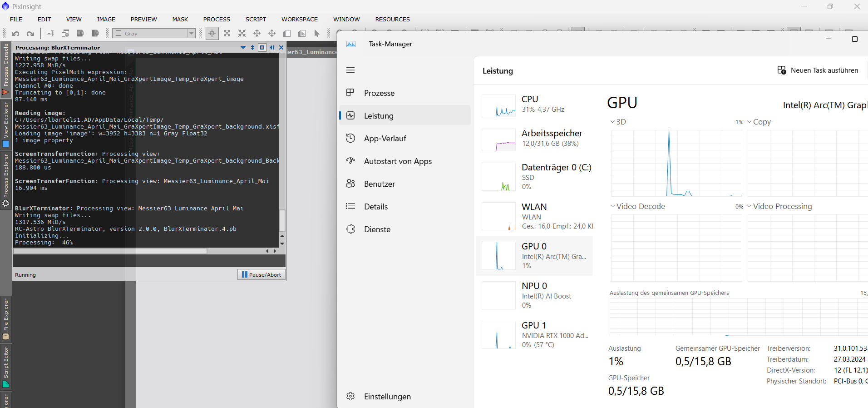This screenshot has height=408, width=868.
Task: Open Autostart von Apps page
Action: [x=405, y=161]
